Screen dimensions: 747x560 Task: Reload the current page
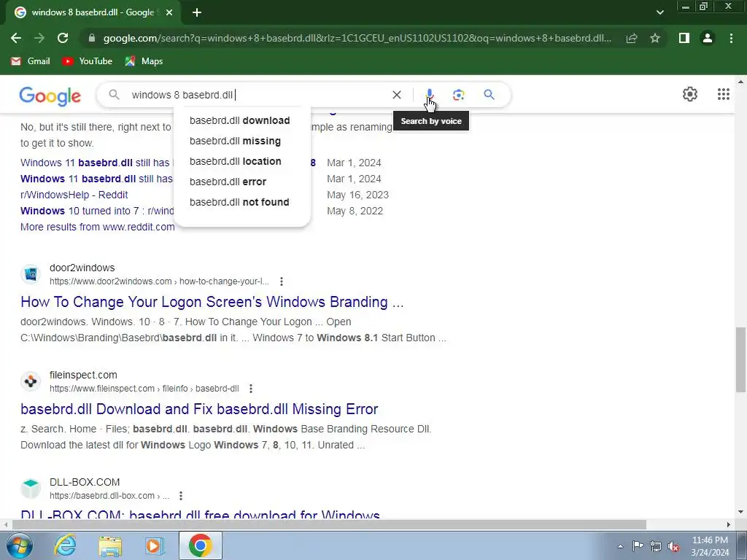click(63, 38)
